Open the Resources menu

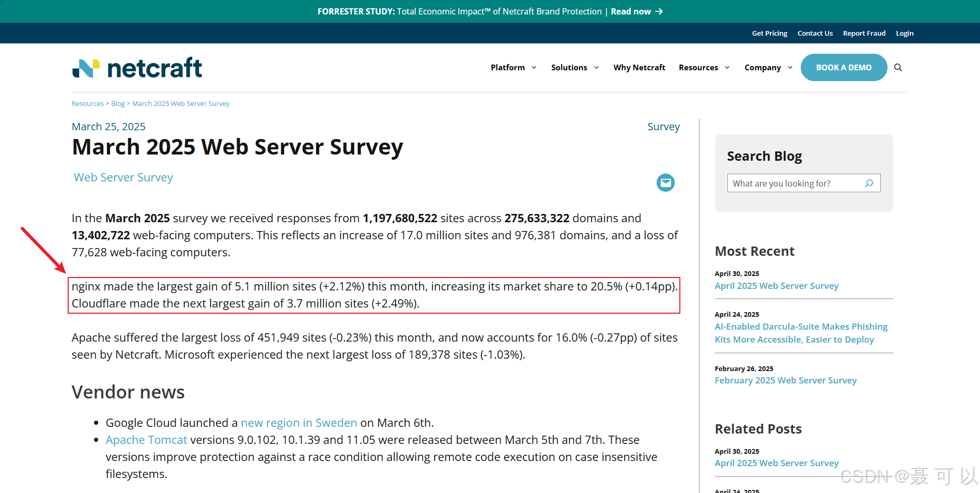point(698,68)
